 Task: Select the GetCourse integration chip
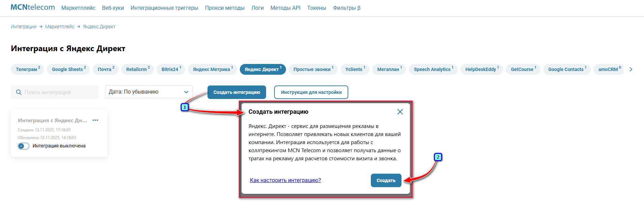coord(523,69)
